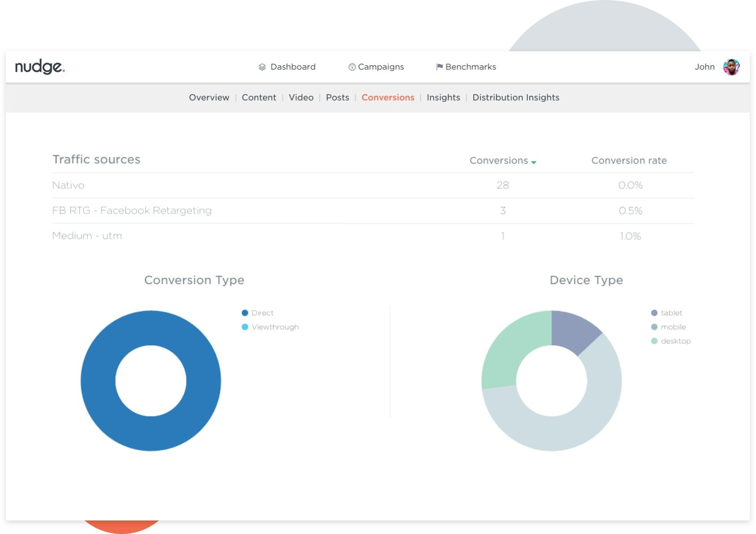The height and width of the screenshot is (534, 756).
Task: Open the John user menu
Action: (704, 67)
